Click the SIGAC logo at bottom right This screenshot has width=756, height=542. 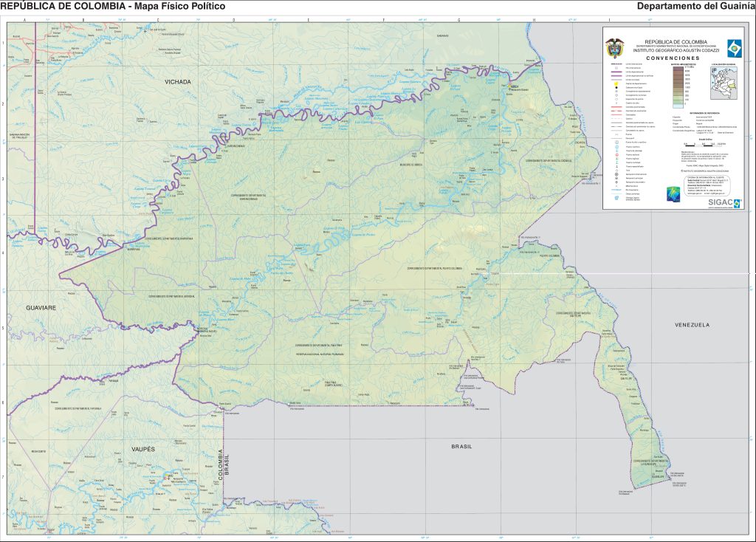(720, 203)
